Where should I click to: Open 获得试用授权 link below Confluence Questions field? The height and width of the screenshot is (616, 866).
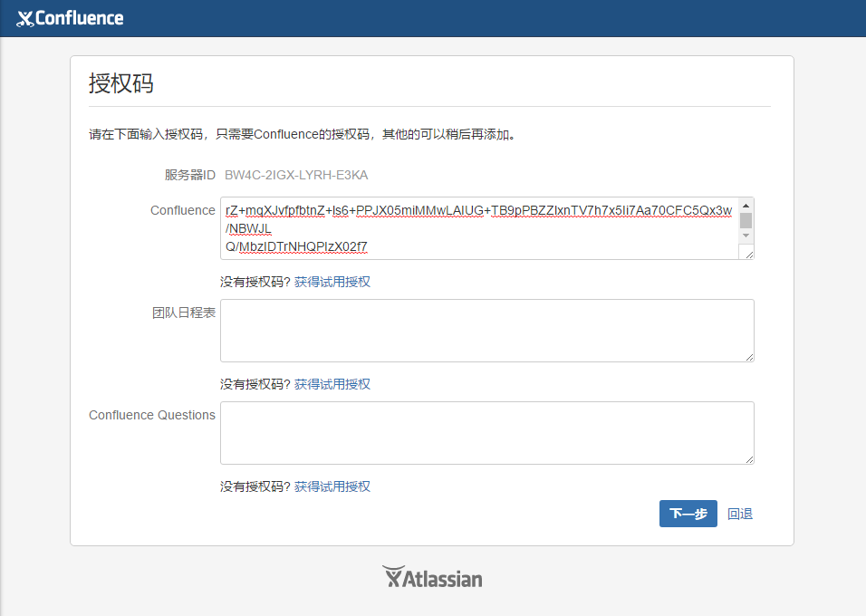pos(332,486)
